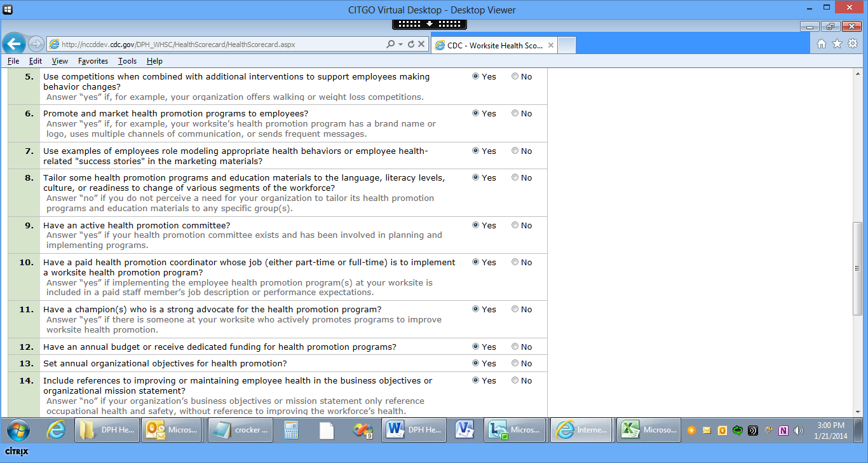
Task: Switch to Microsoft Excel in the taskbar
Action: click(649, 430)
